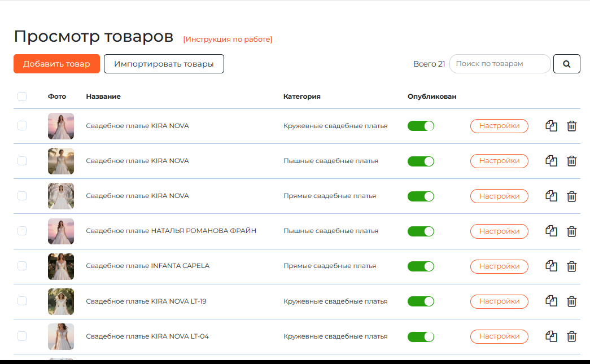Click the Категория column header
This screenshot has height=364, width=590.
pos(301,97)
